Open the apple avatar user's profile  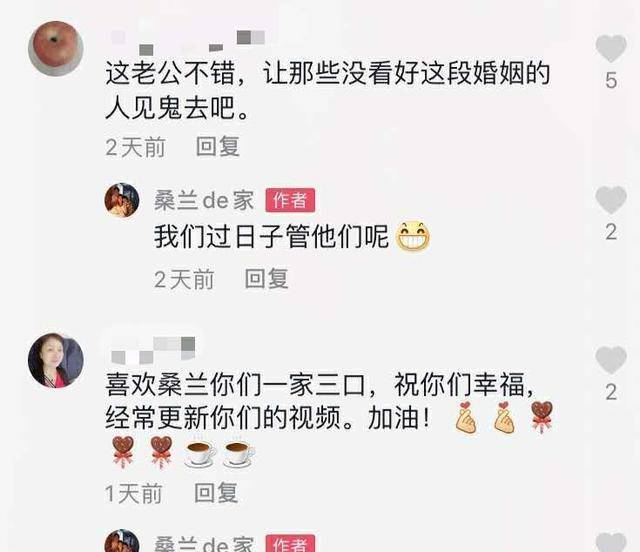pyautogui.click(x=56, y=49)
